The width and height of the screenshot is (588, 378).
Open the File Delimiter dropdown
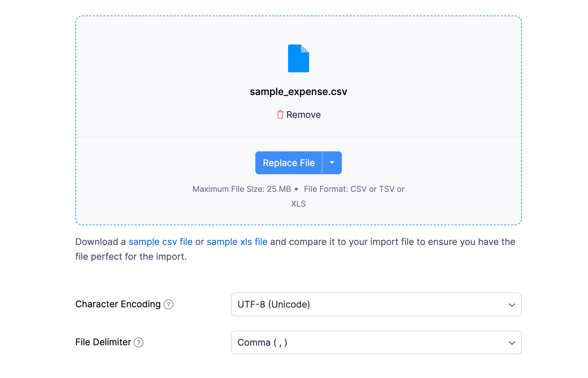point(376,342)
